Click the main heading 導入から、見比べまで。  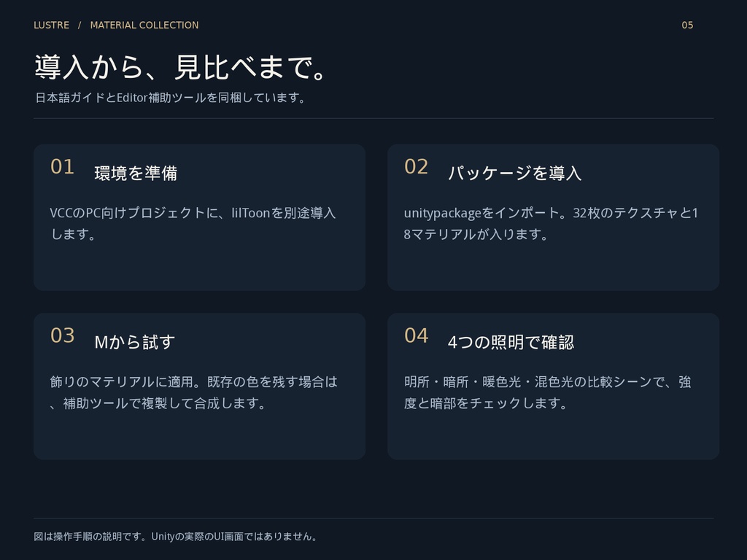tap(181, 66)
